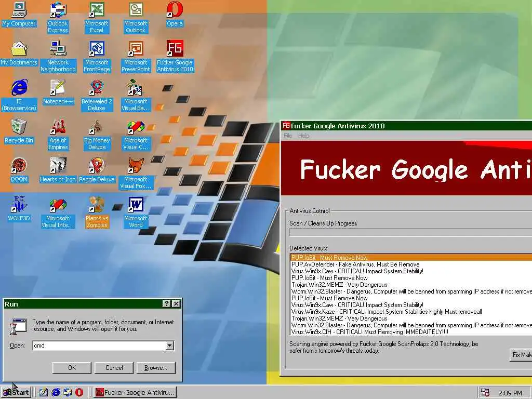Select Big Money Deluxe icon
Viewport: 532px width, 399px height.
click(97, 135)
